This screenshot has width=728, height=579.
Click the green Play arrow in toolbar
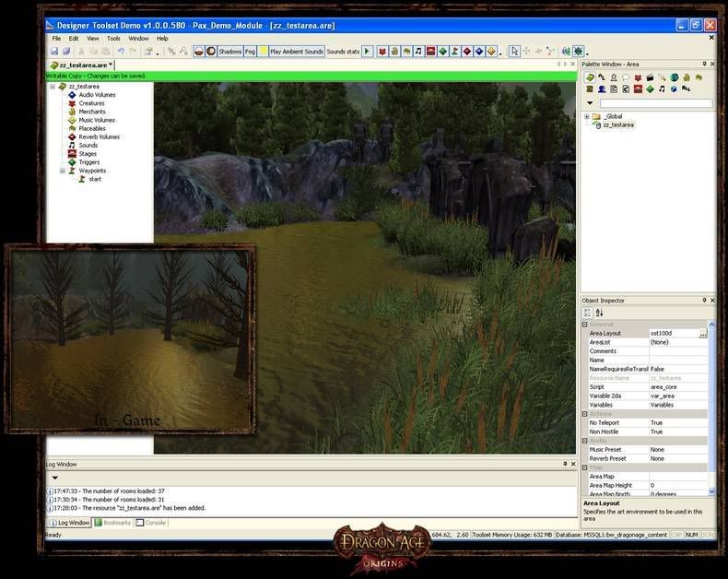(367, 51)
